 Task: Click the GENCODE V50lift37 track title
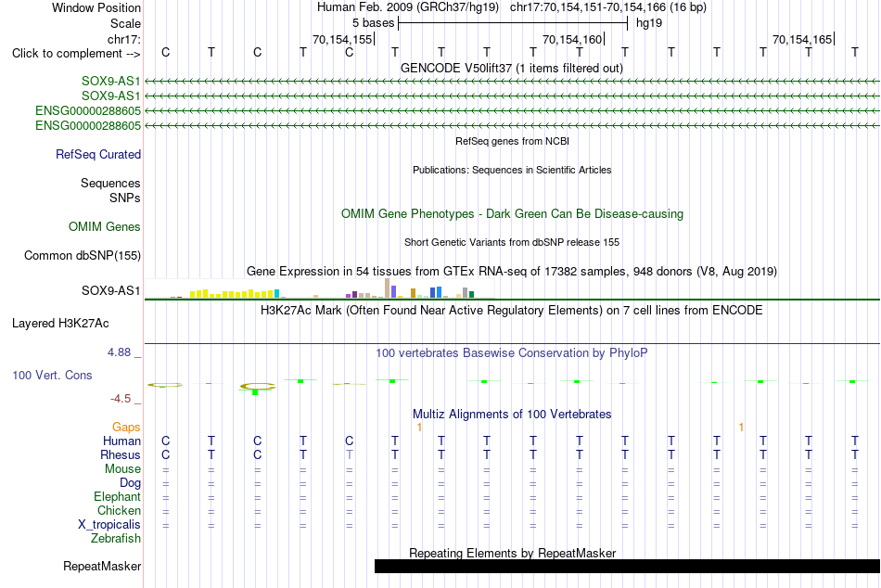(512, 68)
